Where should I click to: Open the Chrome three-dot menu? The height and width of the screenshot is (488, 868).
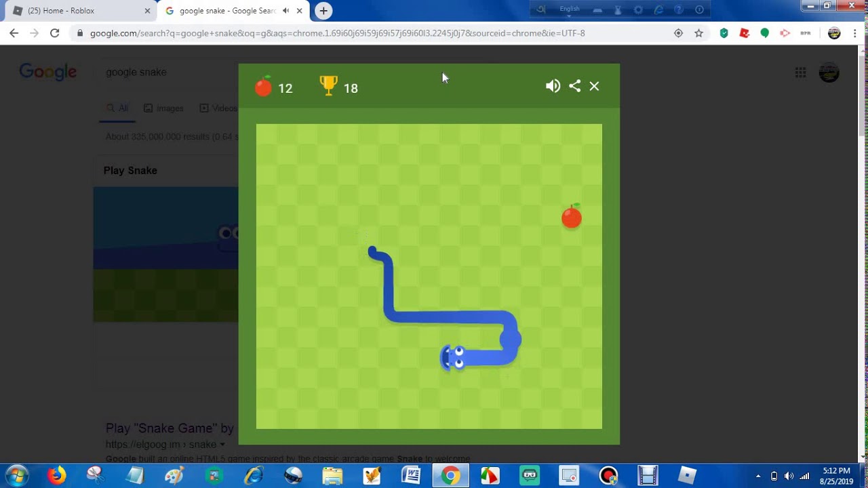(x=855, y=33)
